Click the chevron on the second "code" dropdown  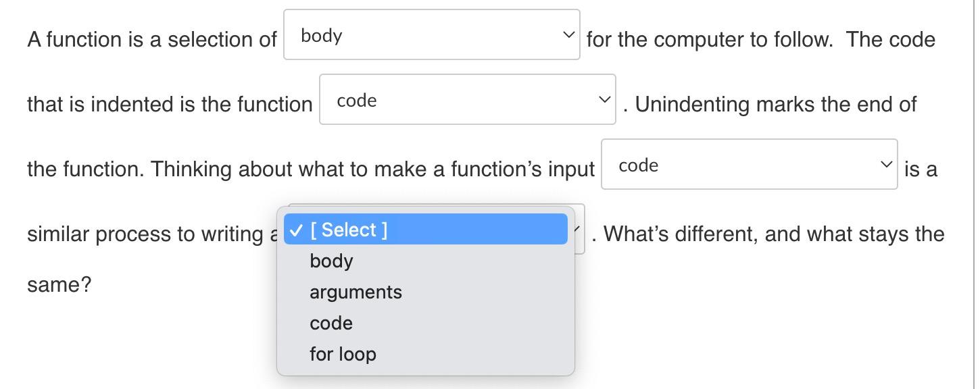pyautogui.click(x=604, y=99)
